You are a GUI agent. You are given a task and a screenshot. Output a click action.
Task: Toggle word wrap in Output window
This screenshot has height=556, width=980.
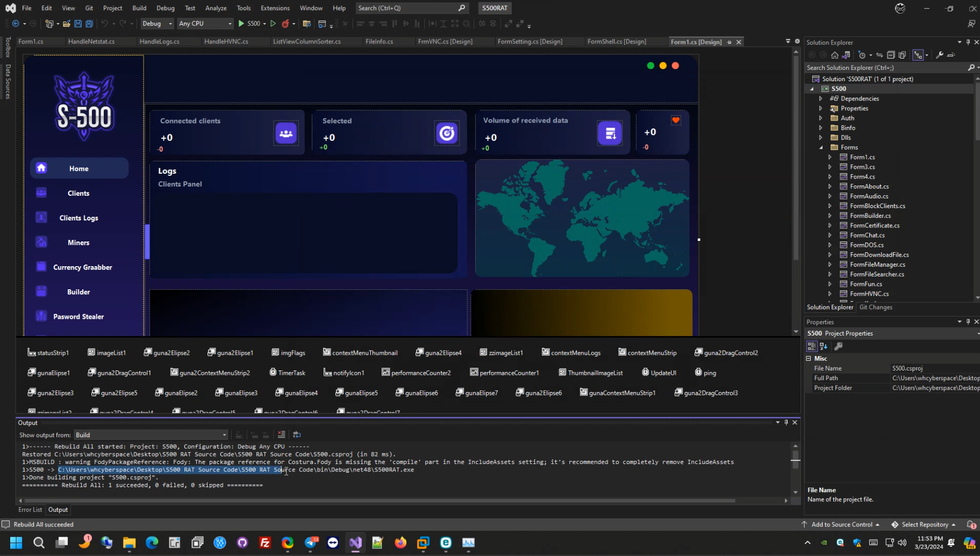pyautogui.click(x=297, y=434)
